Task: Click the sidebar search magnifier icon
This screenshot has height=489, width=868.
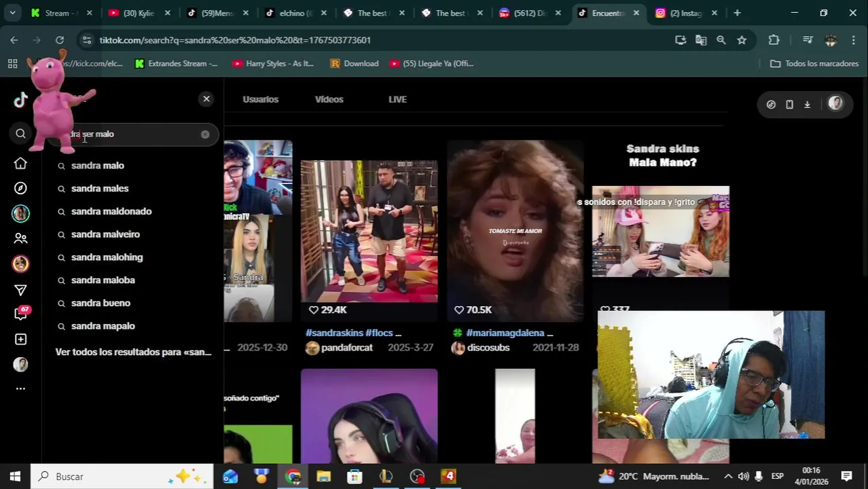Action: 20,134
